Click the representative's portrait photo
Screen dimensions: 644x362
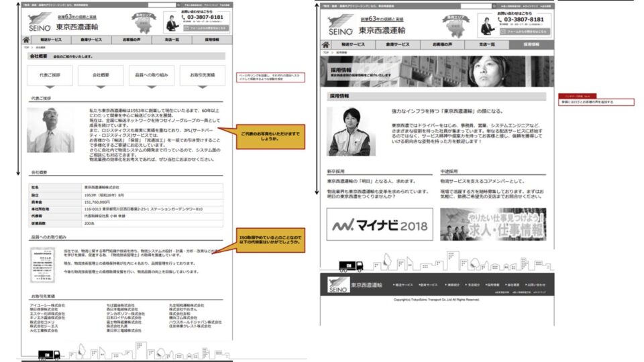(51, 130)
